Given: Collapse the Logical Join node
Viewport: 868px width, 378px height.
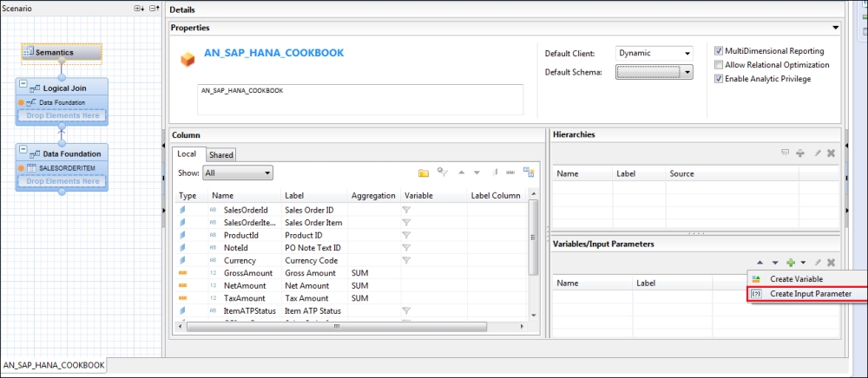Looking at the screenshot, I should [x=23, y=85].
